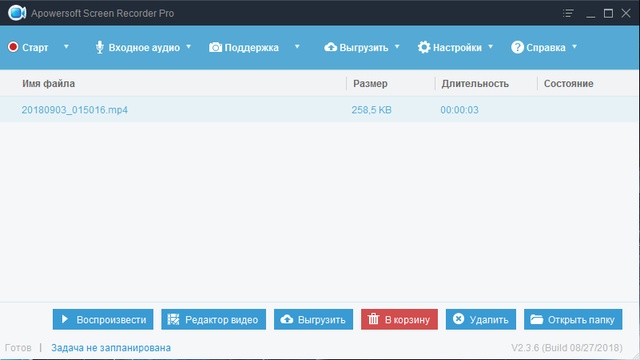Click the red В корзину button

point(399,319)
